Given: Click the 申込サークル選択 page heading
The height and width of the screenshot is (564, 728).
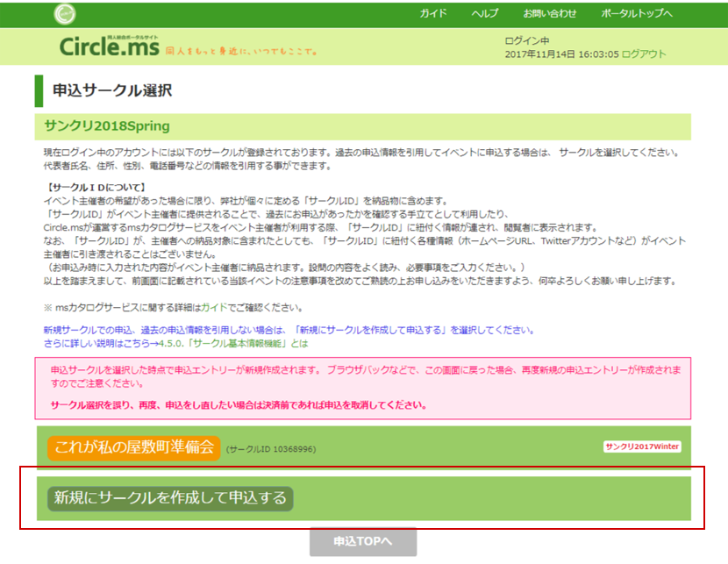Looking at the screenshot, I should [112, 90].
